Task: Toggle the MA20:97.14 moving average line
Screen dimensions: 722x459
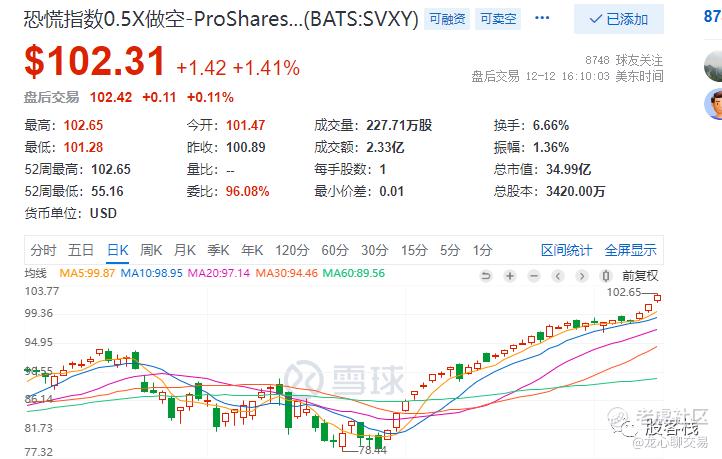Action: (x=219, y=273)
